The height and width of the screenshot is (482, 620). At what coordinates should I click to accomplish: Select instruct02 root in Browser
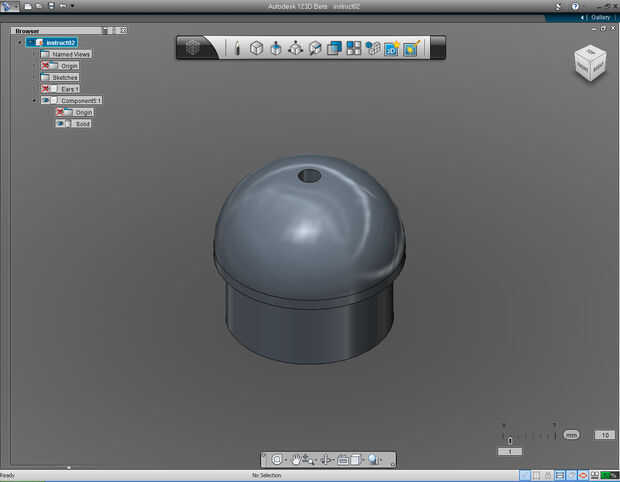click(60, 43)
